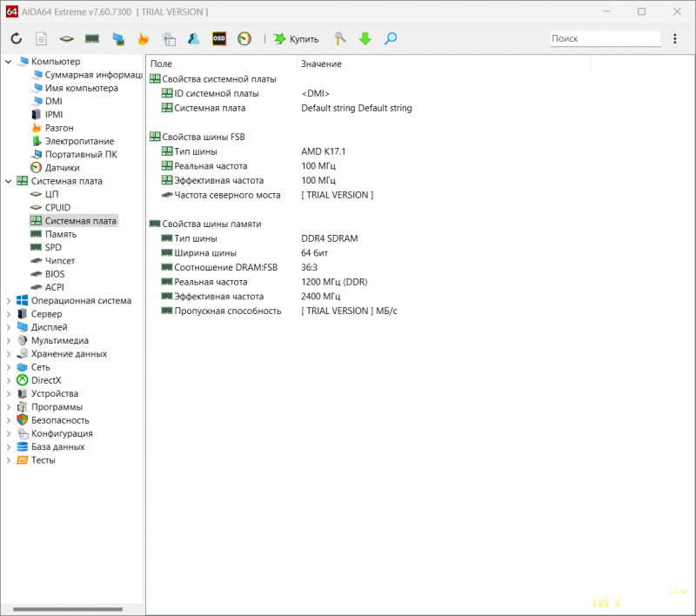The height and width of the screenshot is (616, 696).
Task: Click the user profile toolbar icon
Action: point(193,38)
